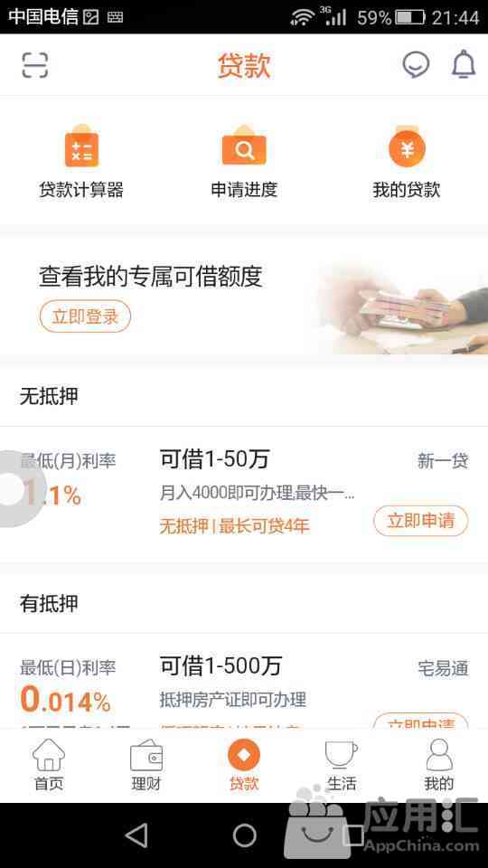Select the 贷款 tab at bottom
This screenshot has width=488, height=868.
pyautogui.click(x=244, y=765)
